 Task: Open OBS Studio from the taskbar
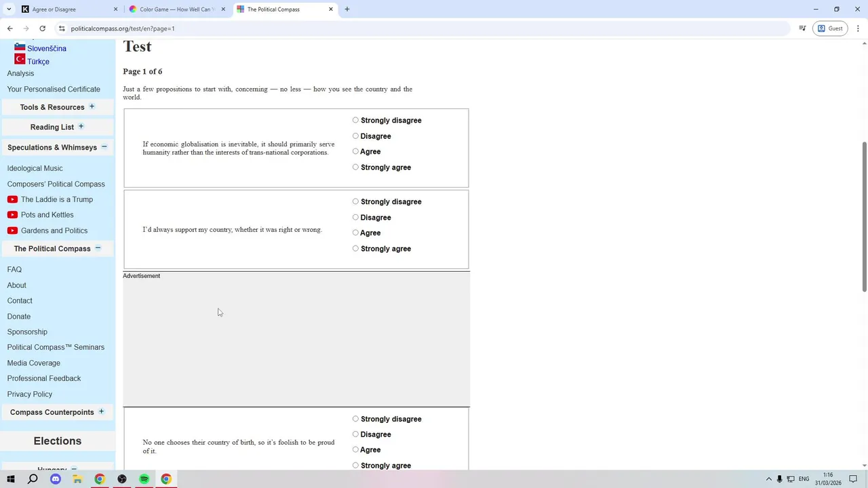point(122,479)
